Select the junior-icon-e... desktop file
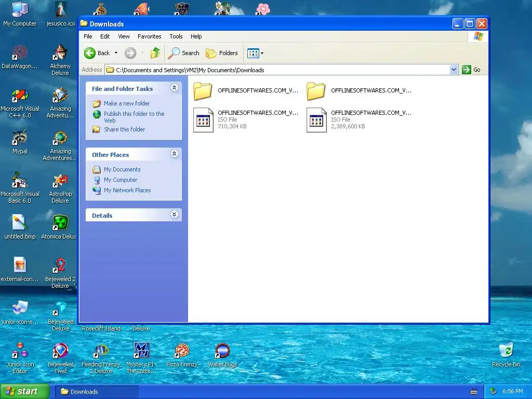532x399 pixels. (20, 312)
